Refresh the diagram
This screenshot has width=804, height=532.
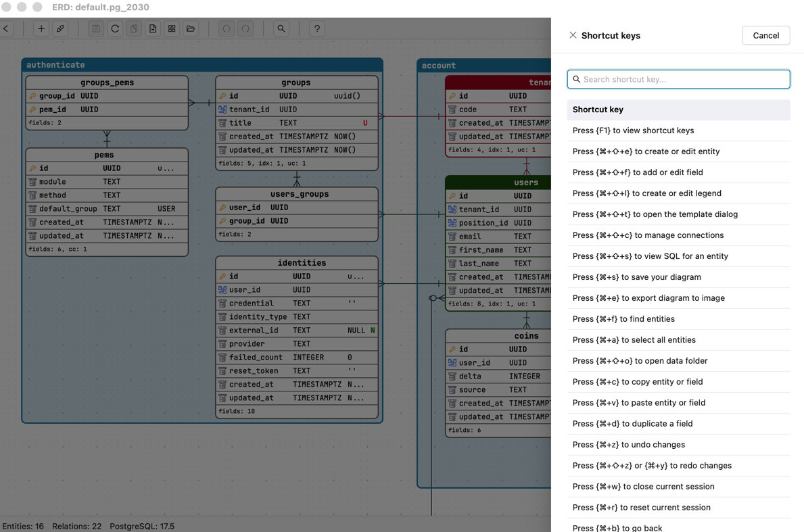[x=115, y=28]
